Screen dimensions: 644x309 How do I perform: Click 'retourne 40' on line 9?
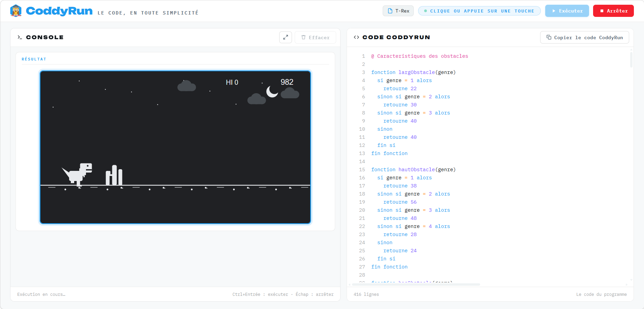click(x=400, y=121)
